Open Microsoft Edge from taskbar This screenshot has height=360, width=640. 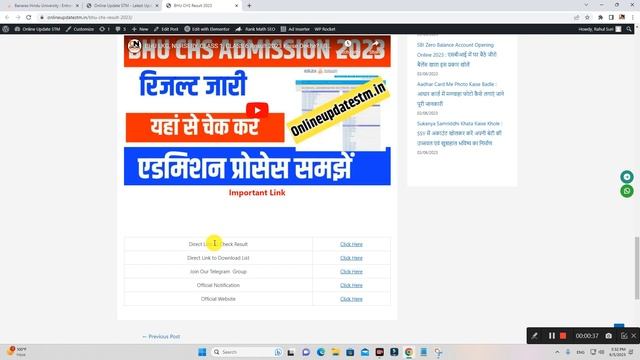point(321,352)
